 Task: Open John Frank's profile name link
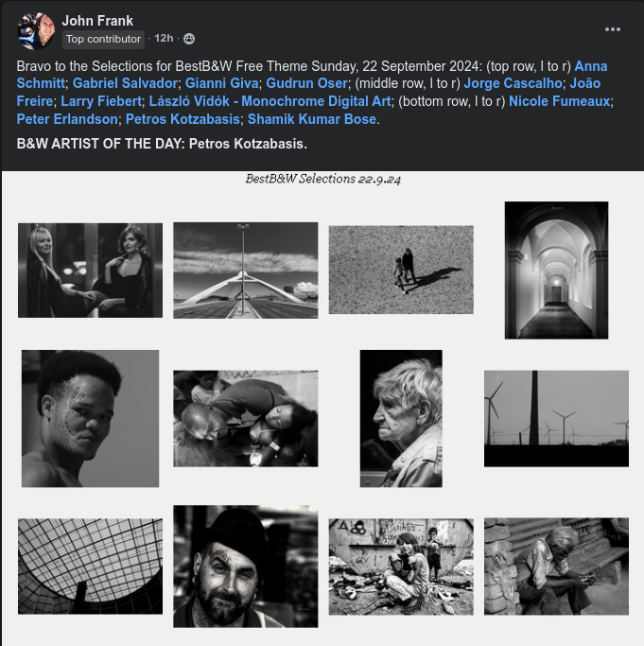click(x=97, y=21)
